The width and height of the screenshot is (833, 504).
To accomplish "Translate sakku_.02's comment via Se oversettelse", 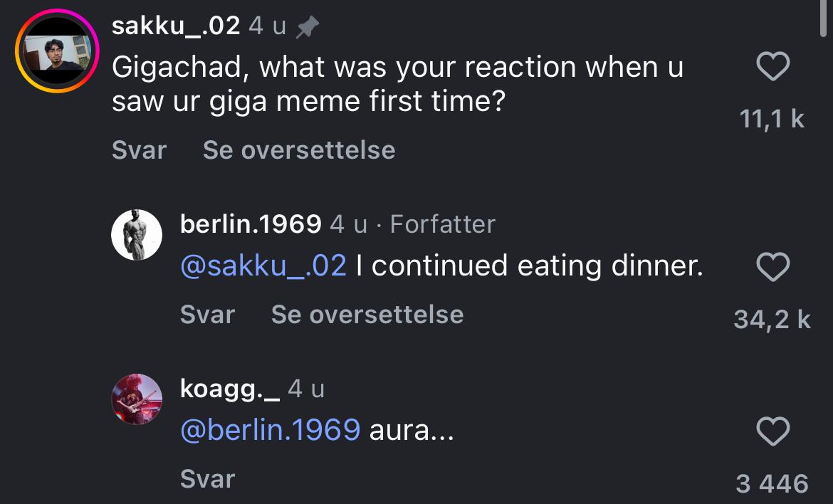I will tap(298, 150).
